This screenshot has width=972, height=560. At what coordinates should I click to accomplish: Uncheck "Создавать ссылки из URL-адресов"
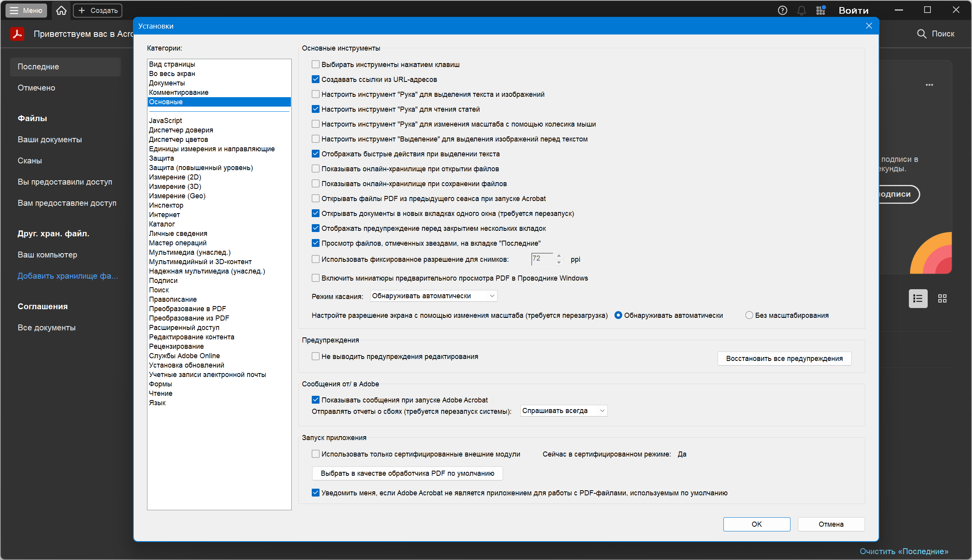pos(316,79)
